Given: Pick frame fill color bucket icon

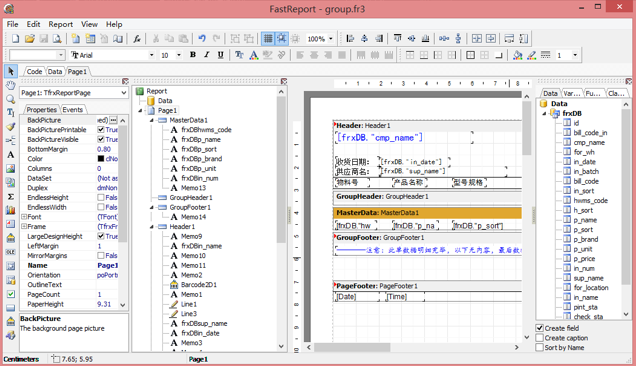Looking at the screenshot, I should coord(518,55).
